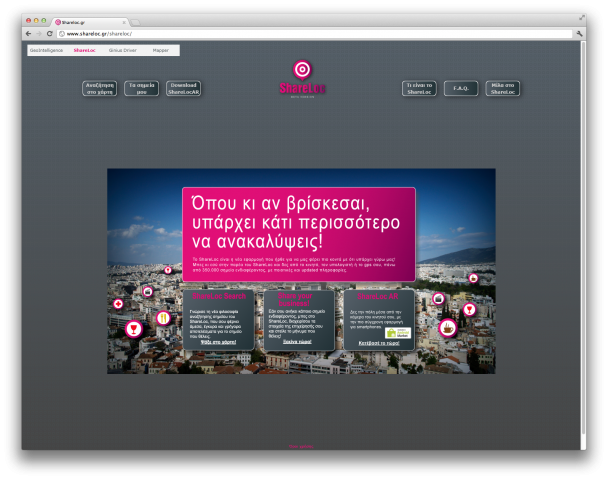608x480 pixels.
Task: Click the pink footer link at the page bottom
Action: coord(301,446)
